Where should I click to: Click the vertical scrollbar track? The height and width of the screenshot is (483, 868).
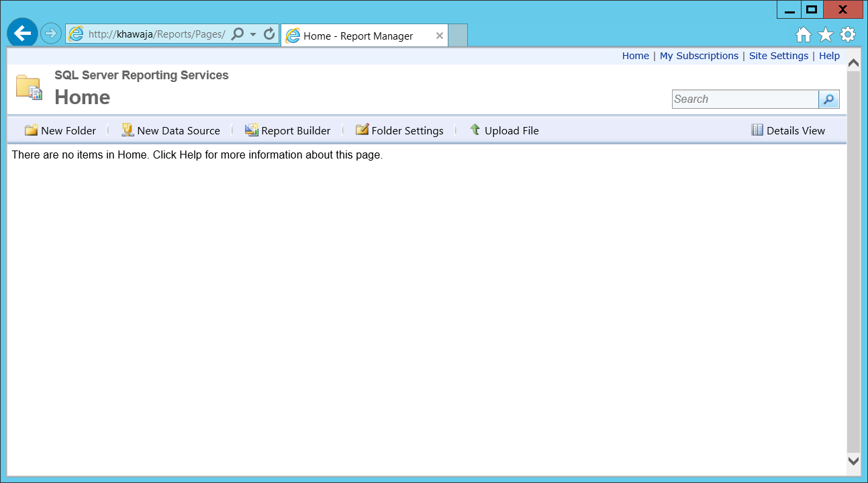click(853, 262)
